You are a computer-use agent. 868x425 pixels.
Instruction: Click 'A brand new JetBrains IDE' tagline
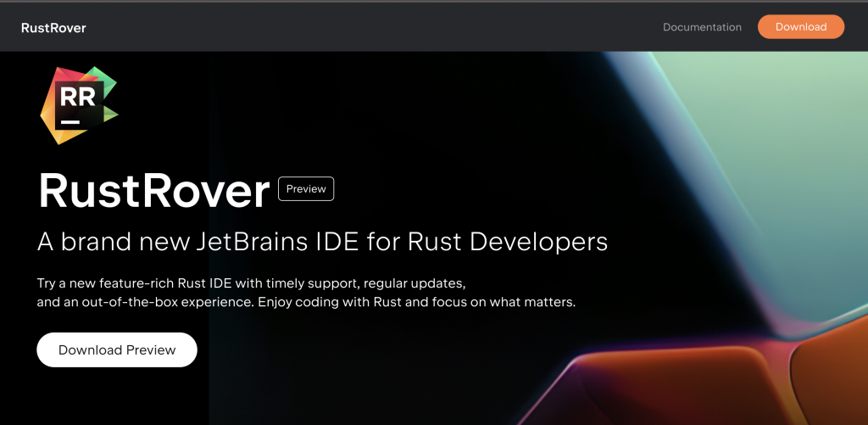pyautogui.click(x=322, y=242)
